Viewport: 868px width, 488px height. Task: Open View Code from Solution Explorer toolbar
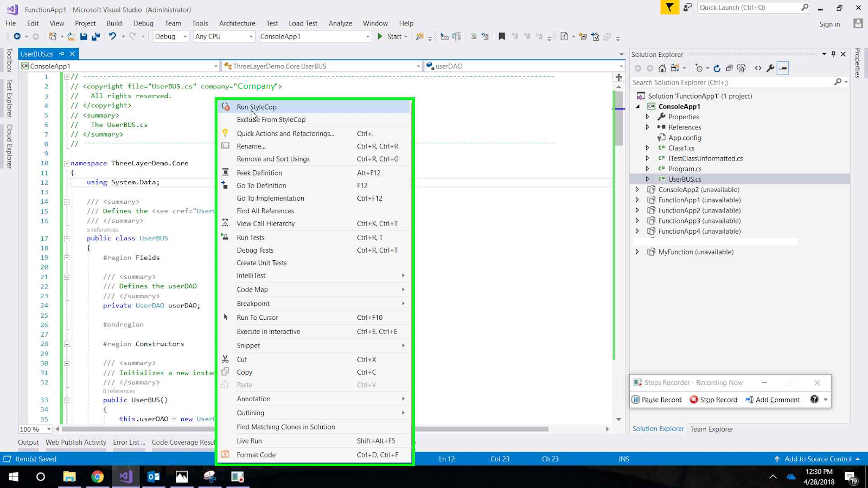point(758,68)
